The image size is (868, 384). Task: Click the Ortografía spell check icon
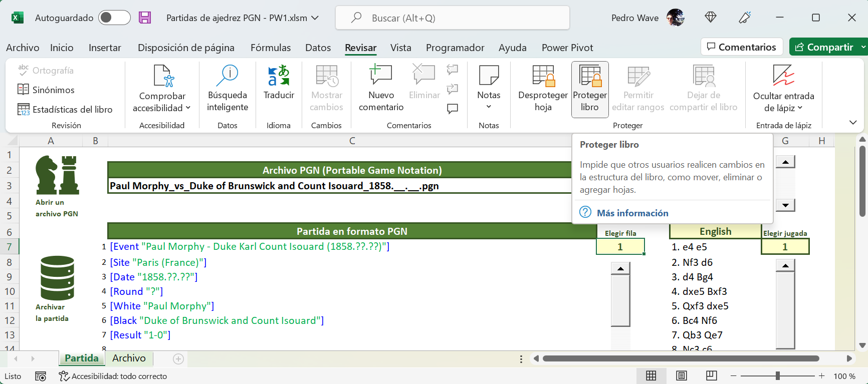click(23, 70)
